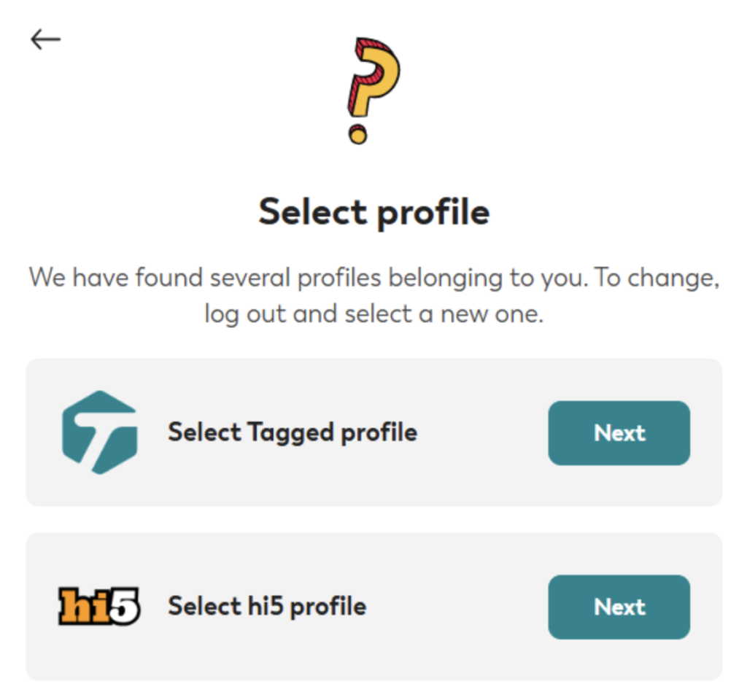Click the dot under the question mark
The width and height of the screenshot is (747, 700).
click(357, 134)
